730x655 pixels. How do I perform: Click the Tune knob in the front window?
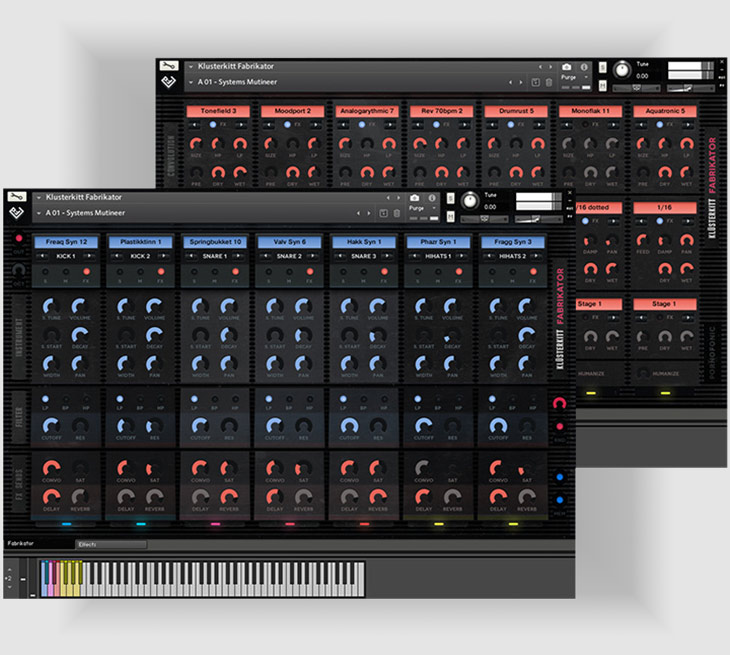coord(470,201)
